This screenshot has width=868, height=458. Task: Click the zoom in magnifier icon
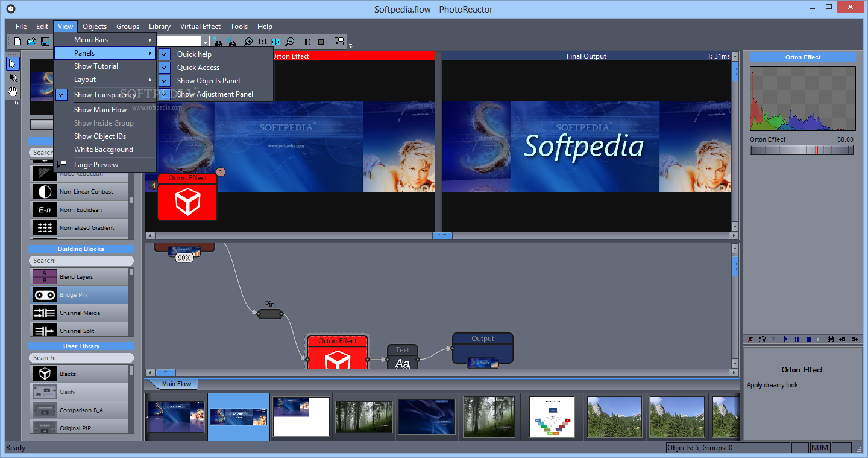coord(248,42)
